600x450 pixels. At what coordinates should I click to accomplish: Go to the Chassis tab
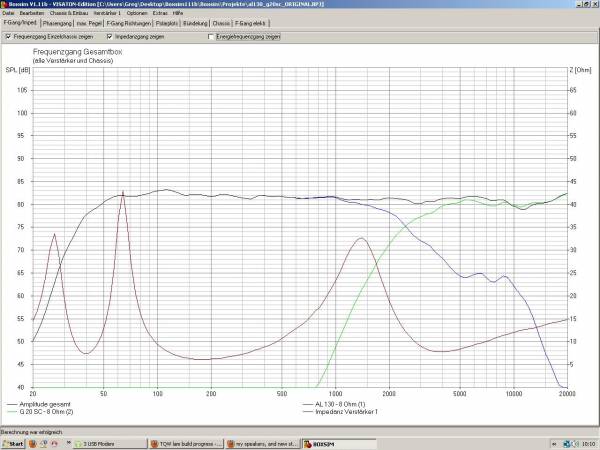[221, 23]
